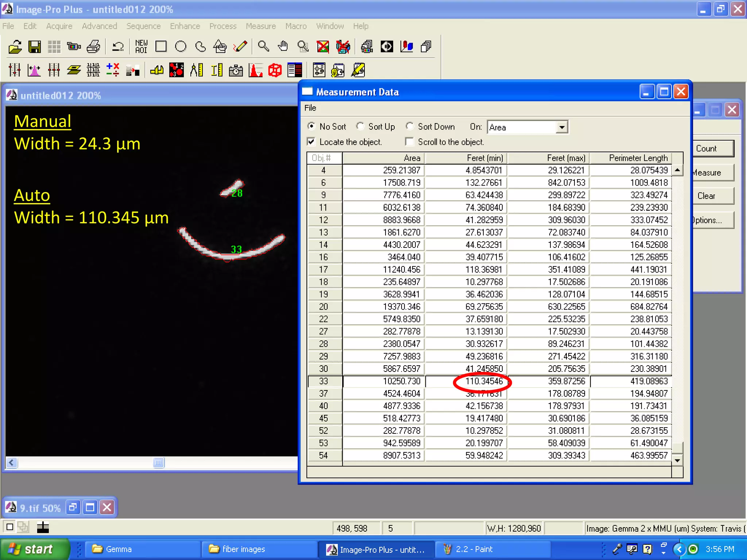The height and width of the screenshot is (560, 747).
Task: Click the red-crossed image delete icon
Action: click(x=323, y=47)
